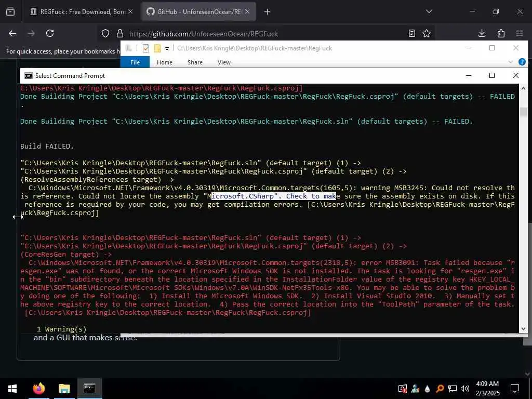Open the Windows Start menu
Screen dimensions: 532x399
pos(12,389)
